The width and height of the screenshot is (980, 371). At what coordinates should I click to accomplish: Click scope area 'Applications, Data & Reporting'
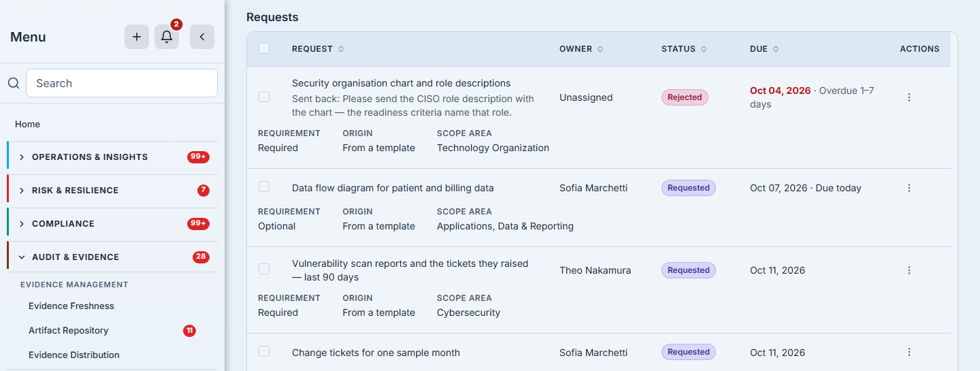[505, 226]
